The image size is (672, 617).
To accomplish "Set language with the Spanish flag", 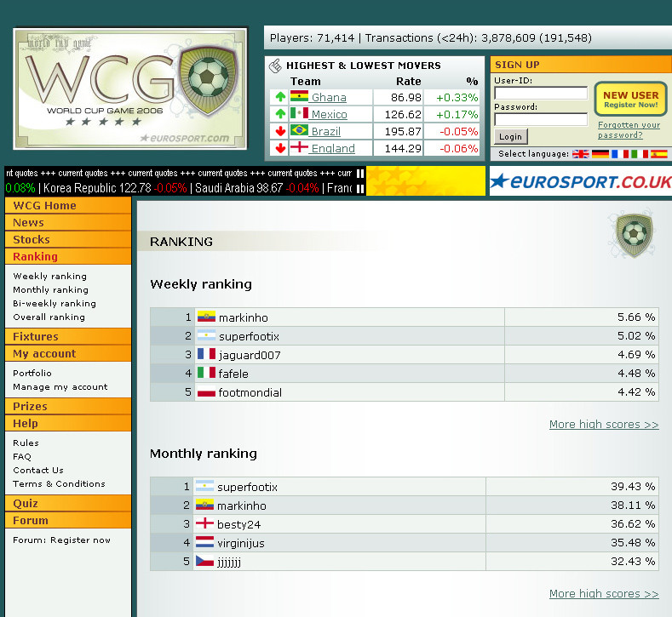I will coord(659,154).
